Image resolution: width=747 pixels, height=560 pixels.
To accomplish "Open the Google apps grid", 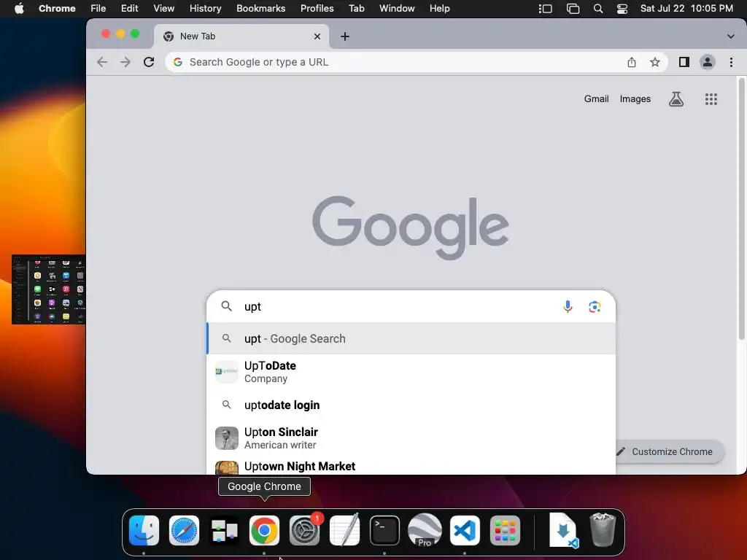I will point(711,99).
